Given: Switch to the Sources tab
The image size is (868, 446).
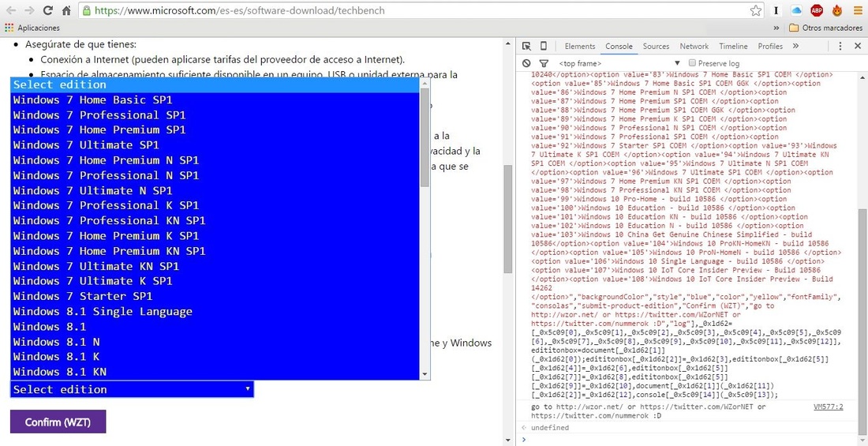Looking at the screenshot, I should click(656, 46).
